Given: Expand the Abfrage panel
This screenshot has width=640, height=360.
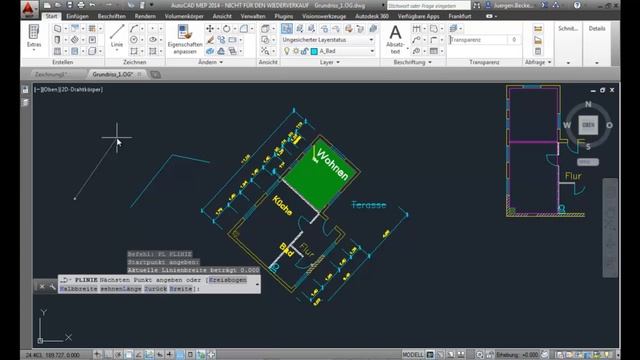Looking at the screenshot, I should (538, 62).
